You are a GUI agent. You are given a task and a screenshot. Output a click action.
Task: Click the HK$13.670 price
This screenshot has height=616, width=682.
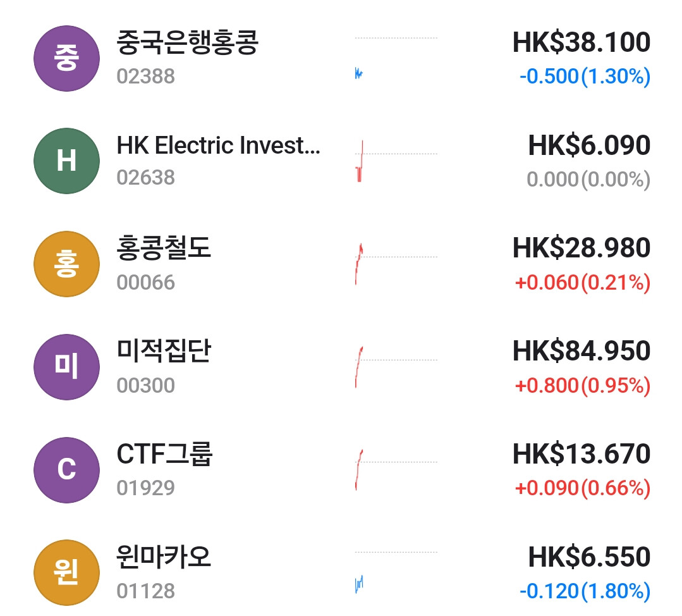(581, 455)
